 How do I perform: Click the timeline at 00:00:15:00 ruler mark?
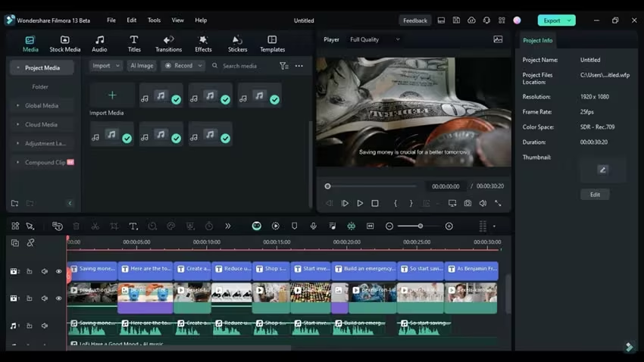click(277, 242)
